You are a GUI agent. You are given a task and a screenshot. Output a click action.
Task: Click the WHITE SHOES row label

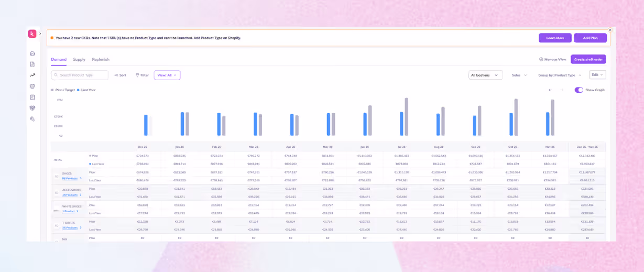click(x=72, y=206)
